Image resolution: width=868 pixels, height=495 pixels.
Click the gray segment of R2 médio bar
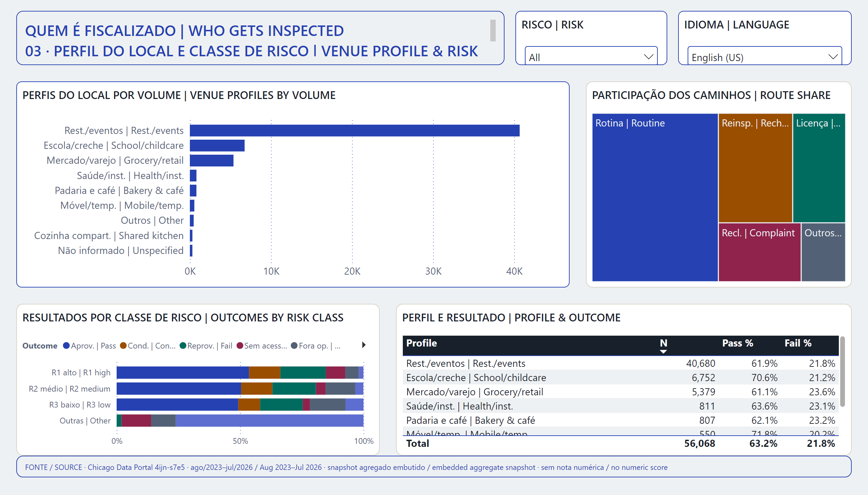point(340,389)
